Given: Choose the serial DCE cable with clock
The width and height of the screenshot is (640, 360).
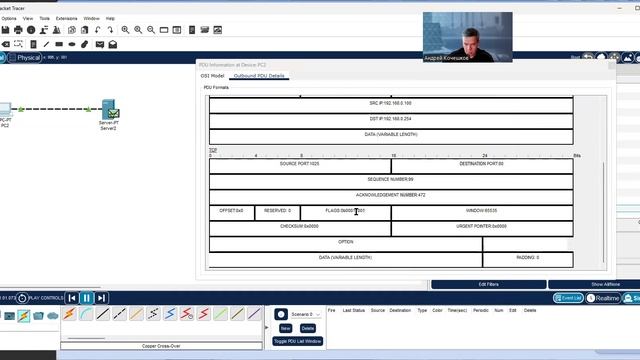Looking at the screenshot, I should click(187, 314).
